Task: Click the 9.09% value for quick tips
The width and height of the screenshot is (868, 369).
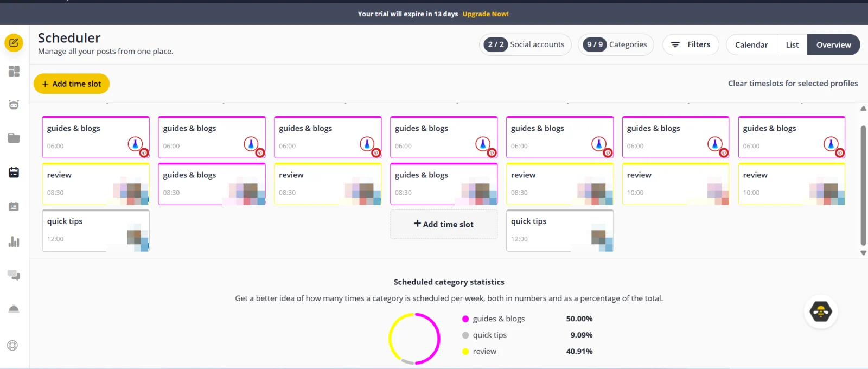Action: point(581,335)
